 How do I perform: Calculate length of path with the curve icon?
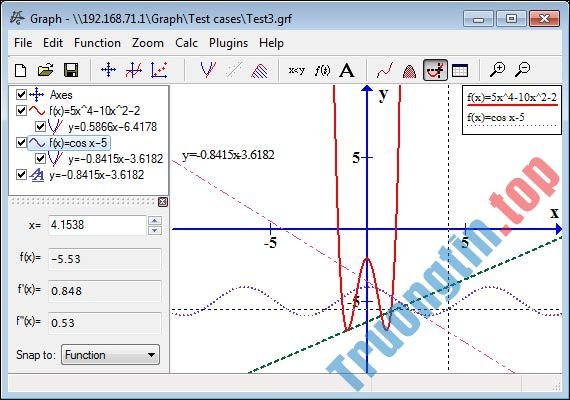(385, 70)
